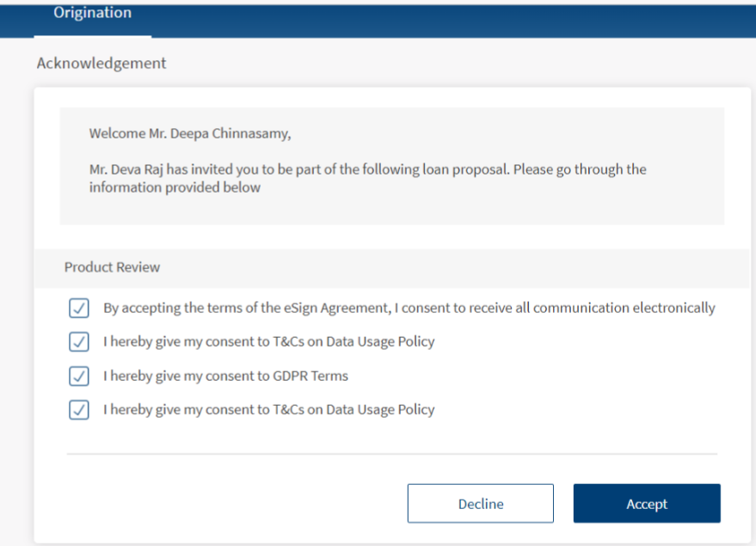This screenshot has height=546, width=756.
Task: Uncheck the GDPR Terms consent checkbox
Action: 78,376
